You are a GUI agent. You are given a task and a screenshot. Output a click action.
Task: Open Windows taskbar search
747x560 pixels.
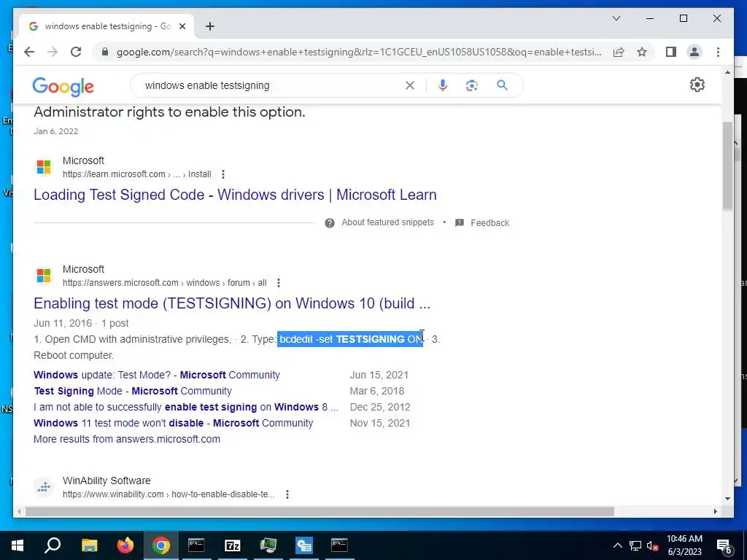pyautogui.click(x=53, y=545)
